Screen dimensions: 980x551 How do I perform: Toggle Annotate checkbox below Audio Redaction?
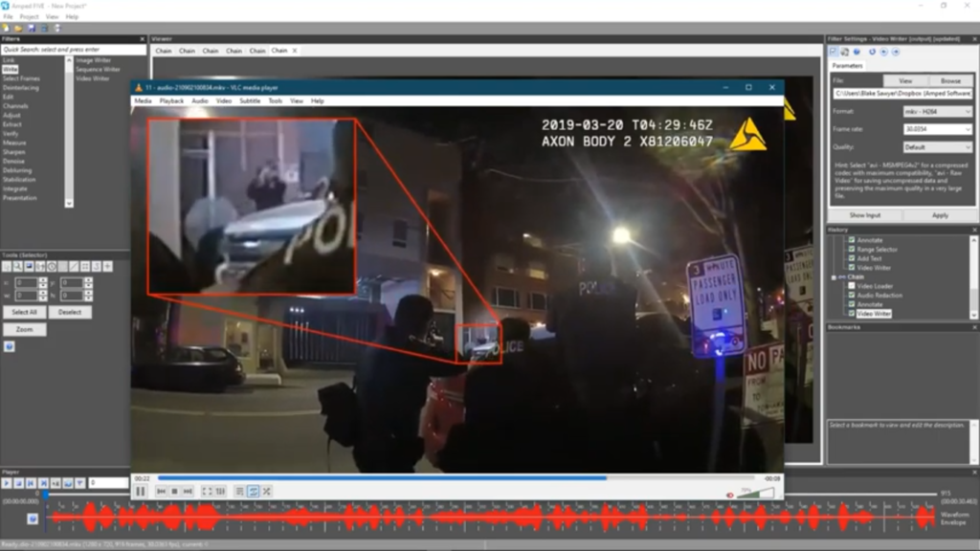tap(851, 304)
